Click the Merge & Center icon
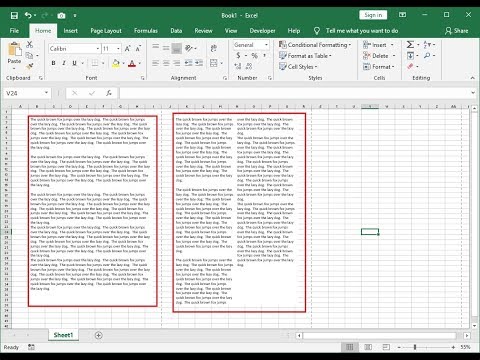The width and height of the screenshot is (480, 360). tap(214, 63)
